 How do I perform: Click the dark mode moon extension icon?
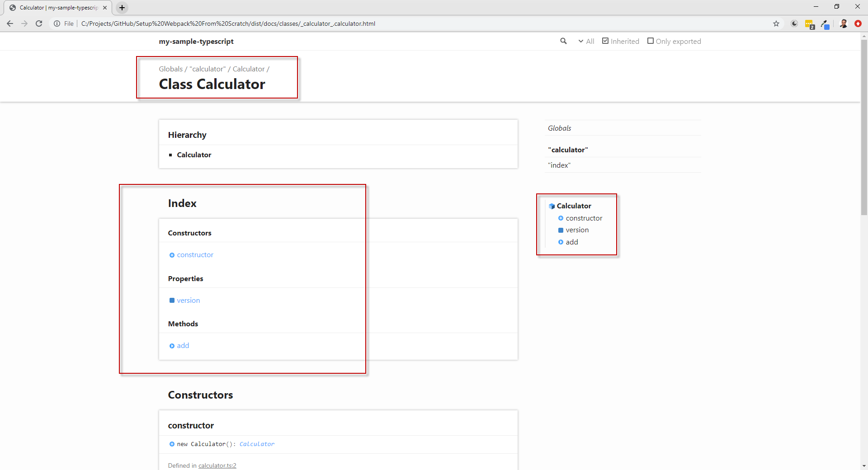(x=794, y=23)
